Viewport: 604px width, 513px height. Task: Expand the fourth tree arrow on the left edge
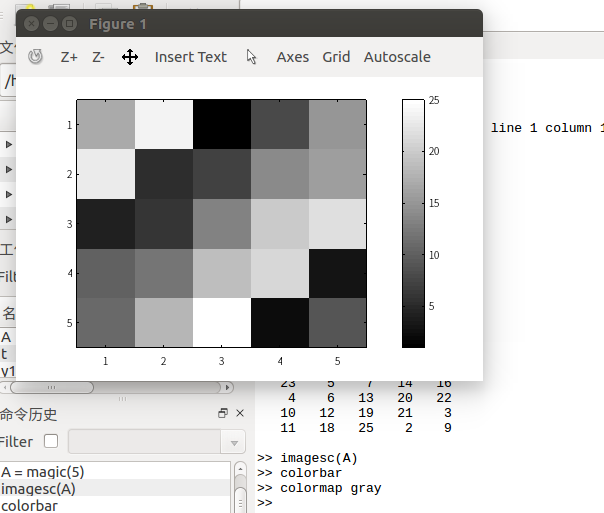[x=8, y=220]
